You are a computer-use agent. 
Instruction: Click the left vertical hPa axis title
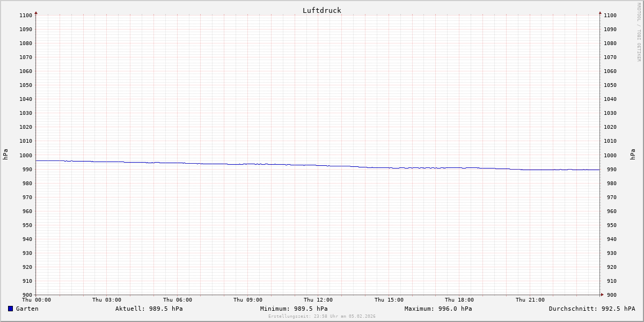(x=5, y=155)
